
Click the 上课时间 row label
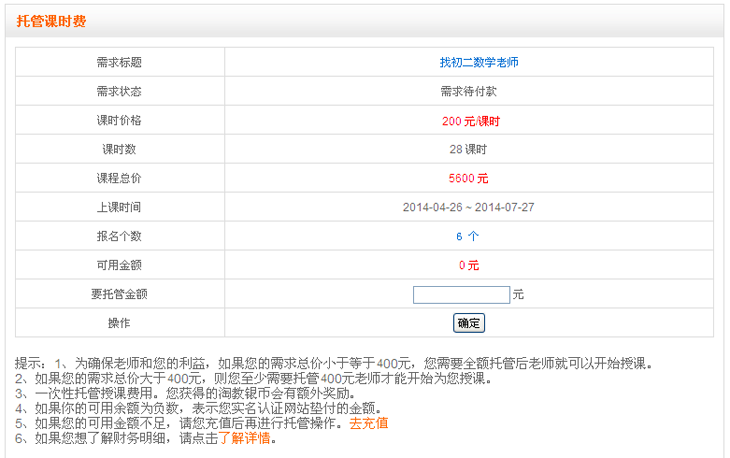[x=119, y=207]
